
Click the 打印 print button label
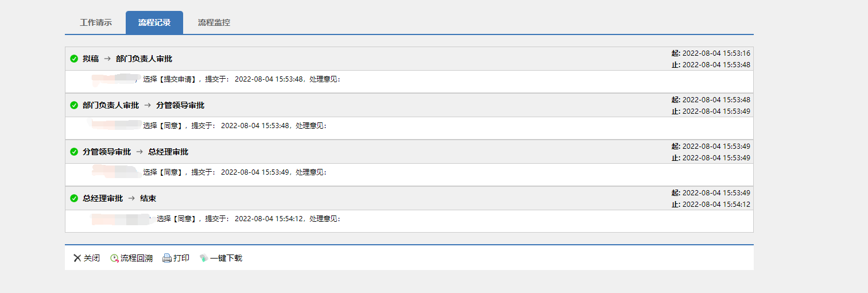tap(181, 259)
